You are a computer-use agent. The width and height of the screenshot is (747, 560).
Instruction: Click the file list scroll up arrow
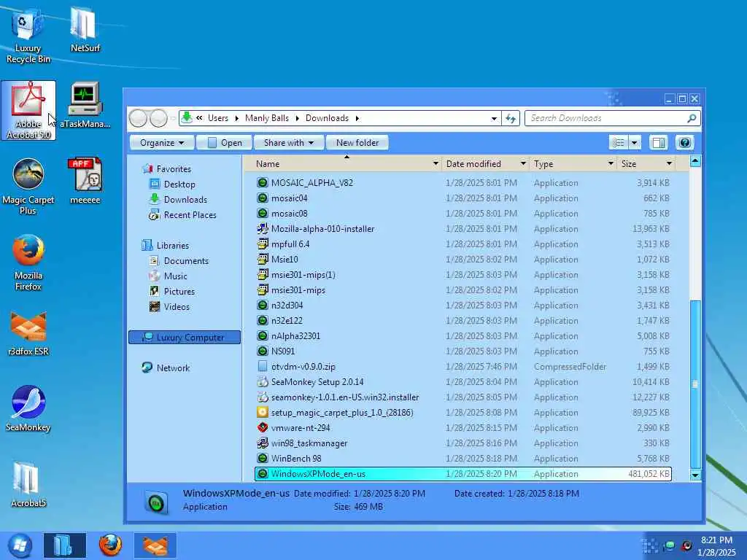695,161
